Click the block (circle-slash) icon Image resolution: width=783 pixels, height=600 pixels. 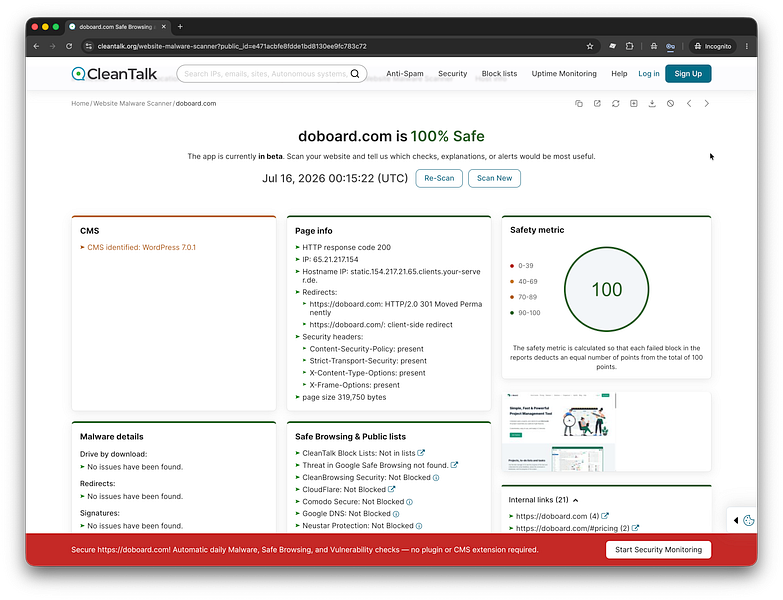pos(671,103)
